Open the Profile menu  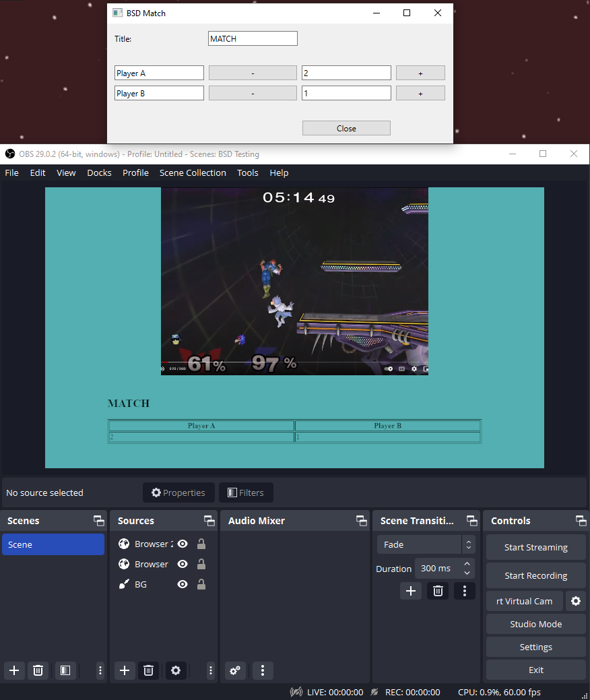click(135, 172)
